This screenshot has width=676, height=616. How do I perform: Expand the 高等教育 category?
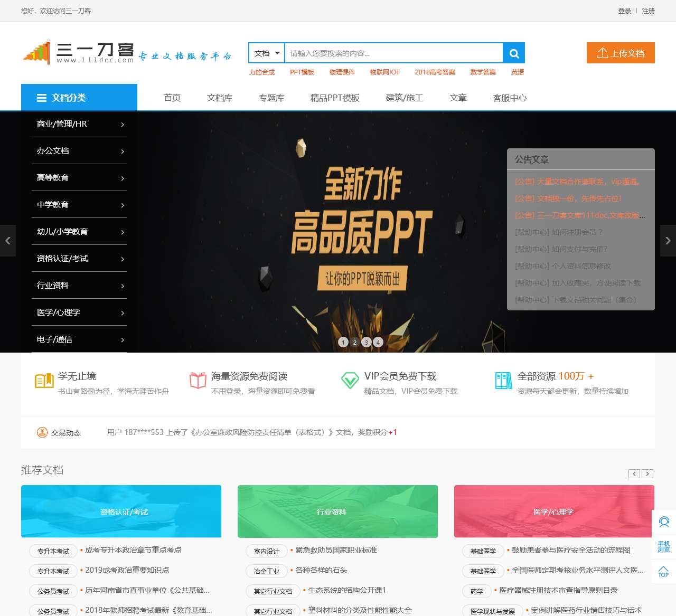[x=79, y=178]
